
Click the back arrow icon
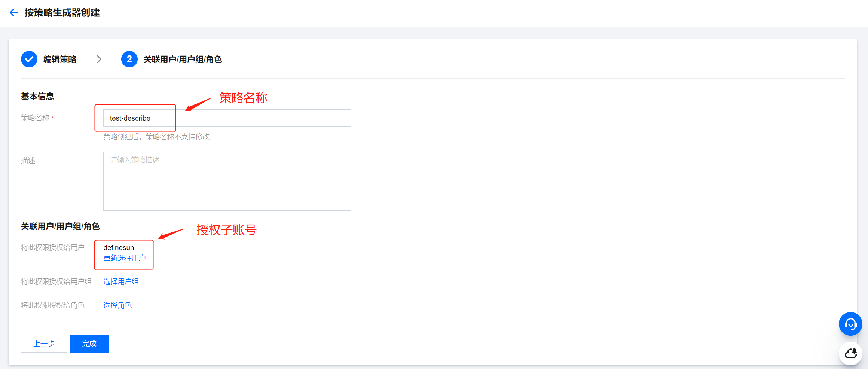pyautogui.click(x=14, y=13)
